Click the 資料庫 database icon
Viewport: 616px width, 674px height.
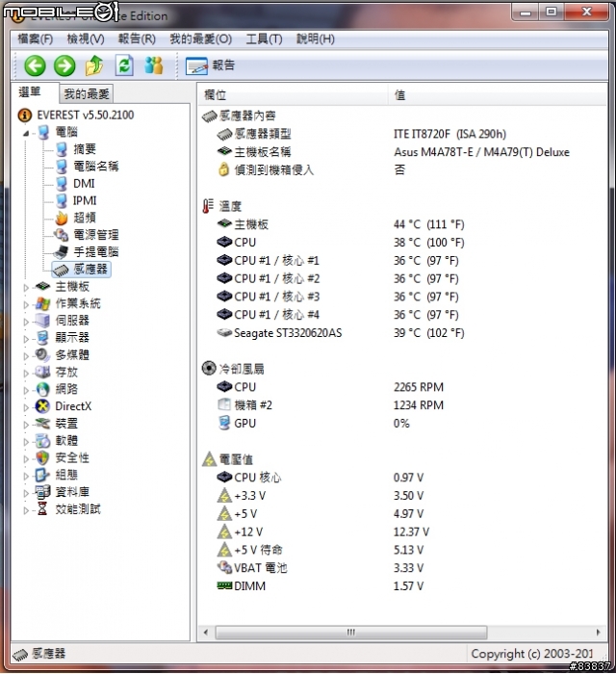pyautogui.click(x=42, y=492)
